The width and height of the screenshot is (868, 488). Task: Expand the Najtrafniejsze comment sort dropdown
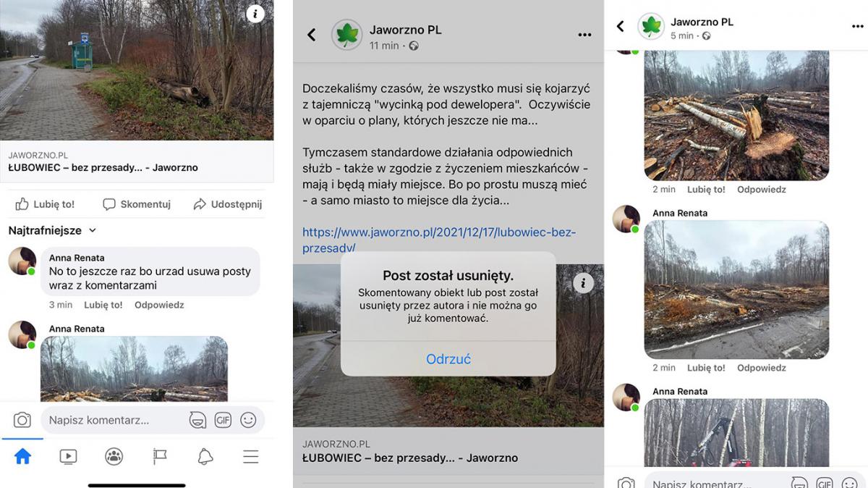(x=52, y=230)
